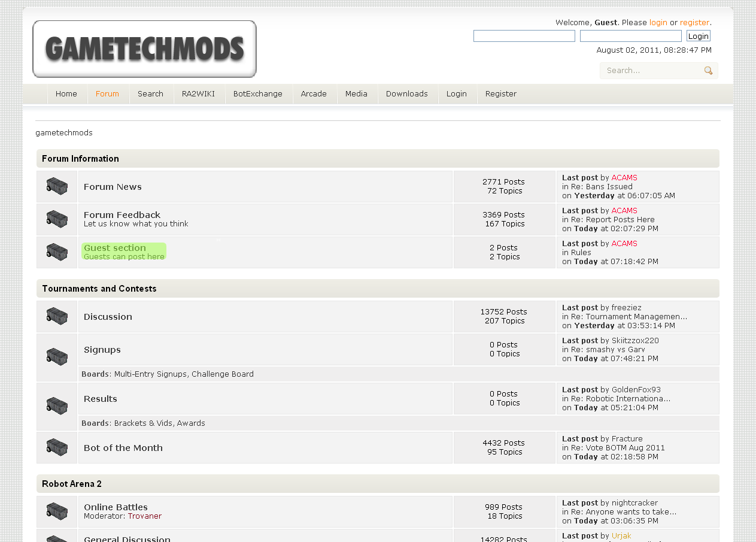Click the search magnifier icon
The height and width of the screenshot is (542, 756).
tap(709, 71)
